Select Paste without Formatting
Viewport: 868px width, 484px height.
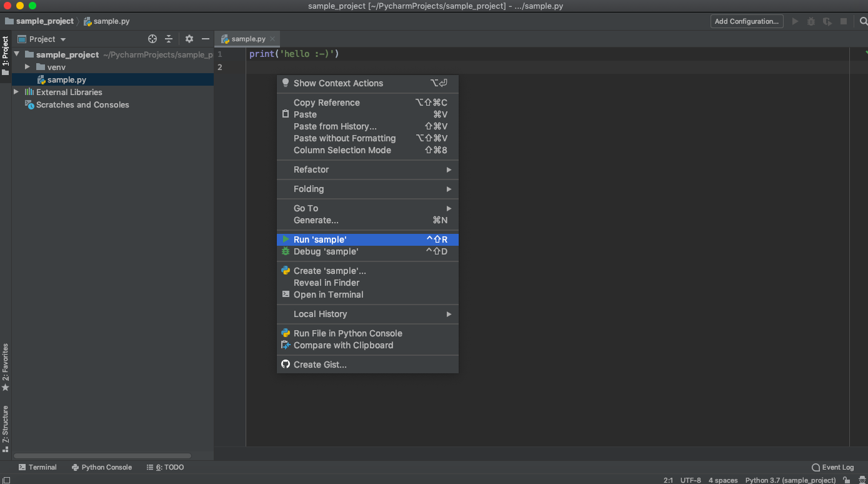tap(367, 138)
